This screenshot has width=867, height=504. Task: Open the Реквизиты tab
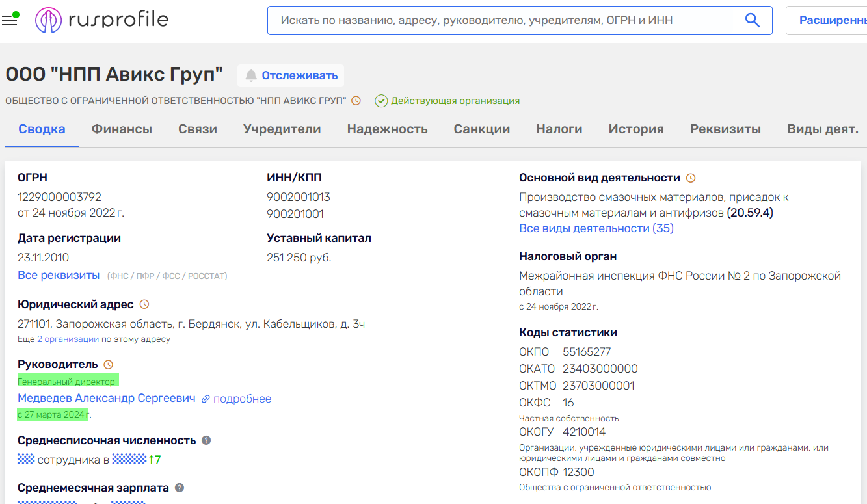click(x=725, y=129)
